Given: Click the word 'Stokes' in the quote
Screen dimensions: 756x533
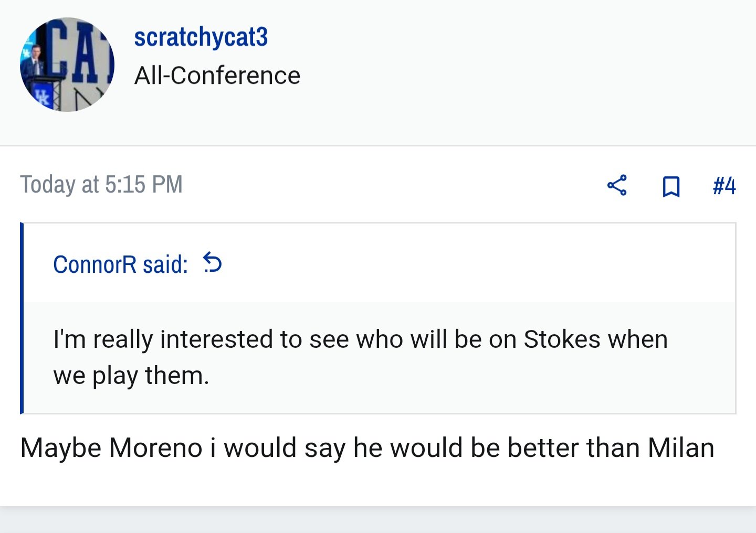Looking at the screenshot, I should (x=562, y=339).
